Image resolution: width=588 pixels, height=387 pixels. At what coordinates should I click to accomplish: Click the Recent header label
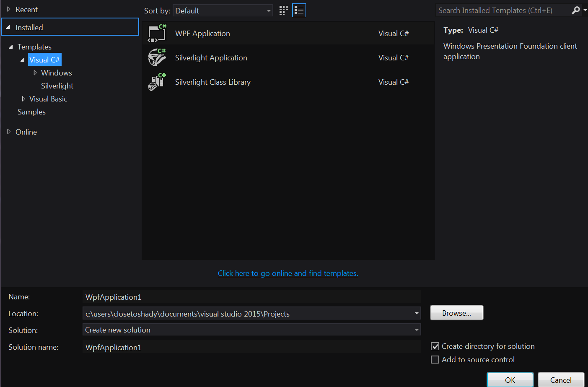(27, 10)
